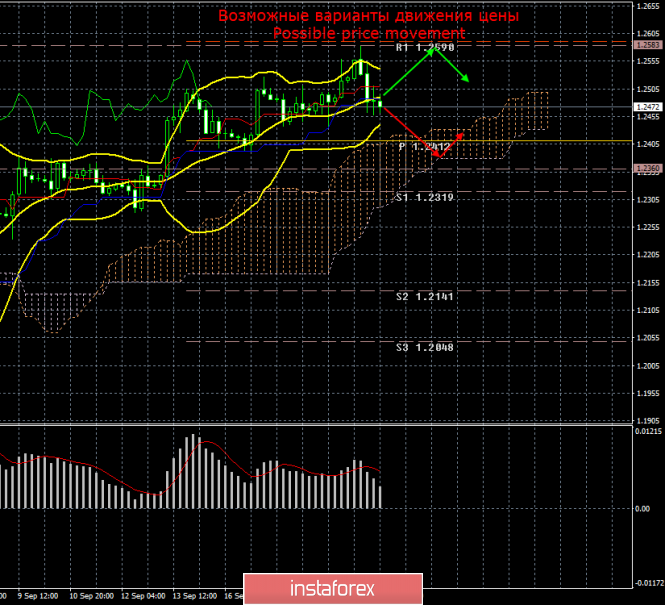Screen dimensions: 665x605
Task: Click the highlighted 1.2360 price tag
Action: click(647, 168)
